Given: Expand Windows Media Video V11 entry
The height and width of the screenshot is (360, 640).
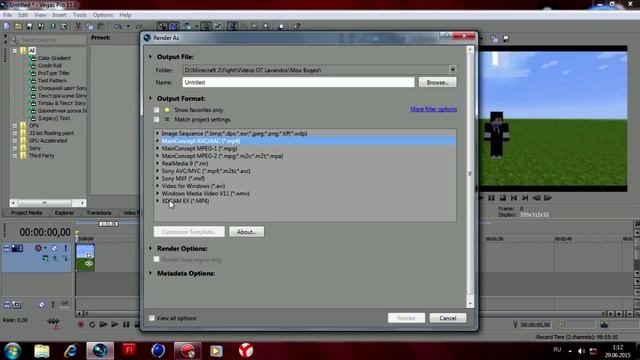Looking at the screenshot, I should coord(158,193).
